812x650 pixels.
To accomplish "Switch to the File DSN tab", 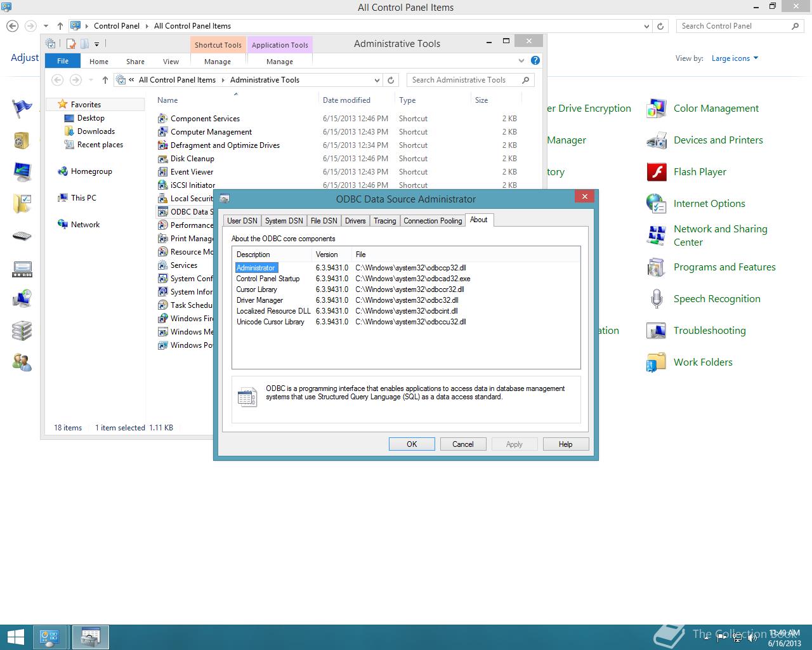I will [x=324, y=221].
